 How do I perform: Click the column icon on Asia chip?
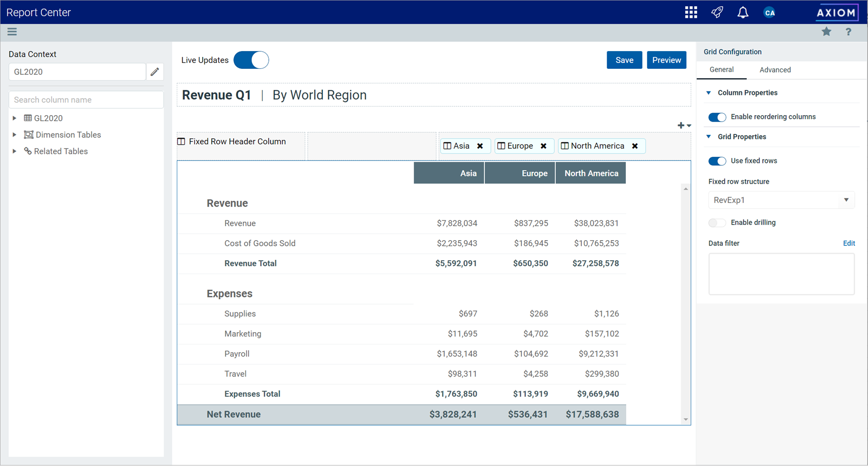click(x=447, y=146)
